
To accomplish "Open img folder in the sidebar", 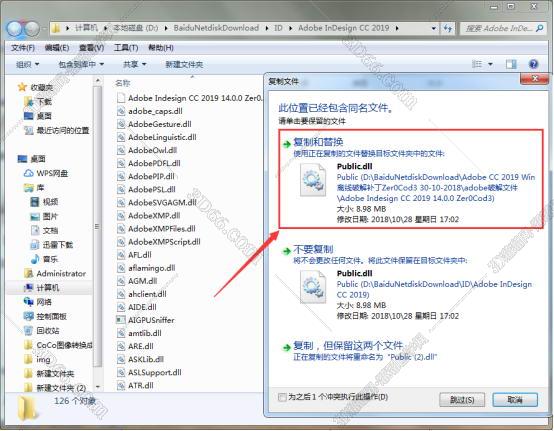I will pos(37,360).
